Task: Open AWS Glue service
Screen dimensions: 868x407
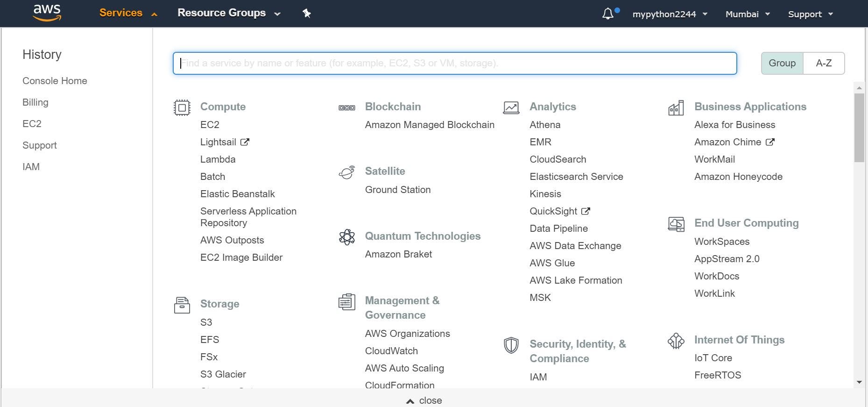Action: click(x=552, y=263)
